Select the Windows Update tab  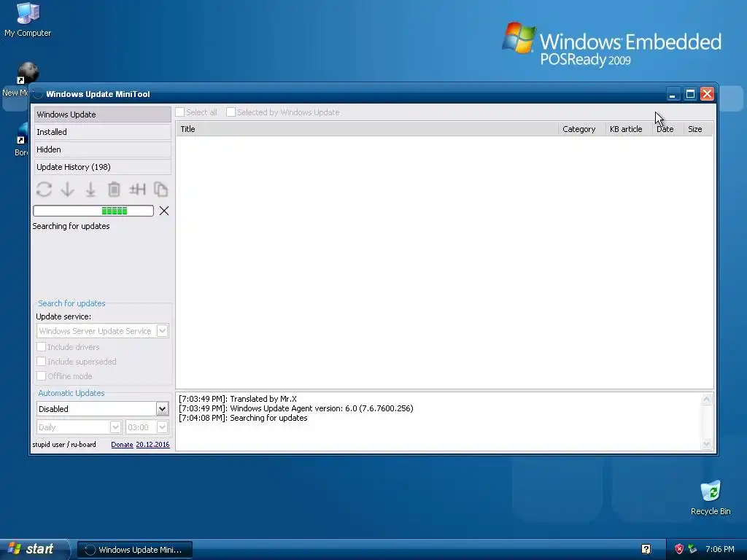click(102, 114)
